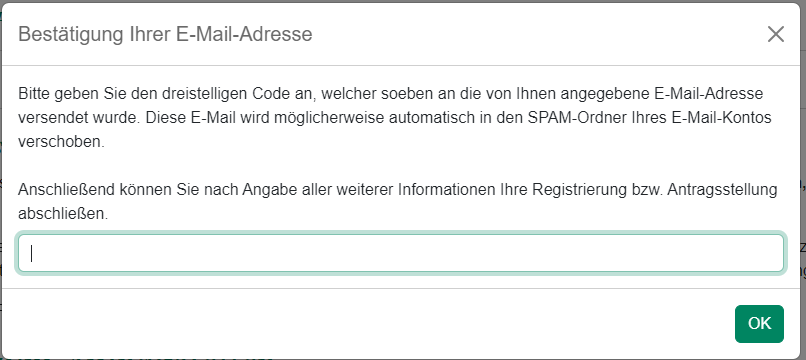Click the word 'abschließen.' above the input
Screen dimensions: 806x360
[63, 213]
